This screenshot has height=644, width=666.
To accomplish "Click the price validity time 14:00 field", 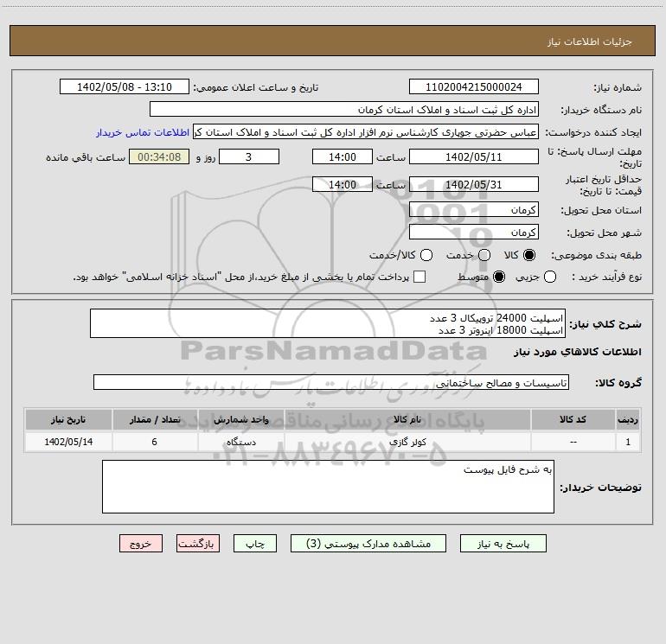I will (343, 184).
